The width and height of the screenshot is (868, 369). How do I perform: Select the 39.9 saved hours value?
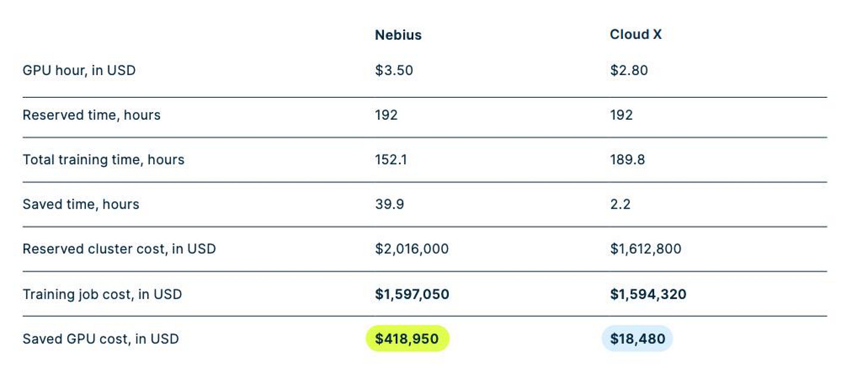[389, 204]
